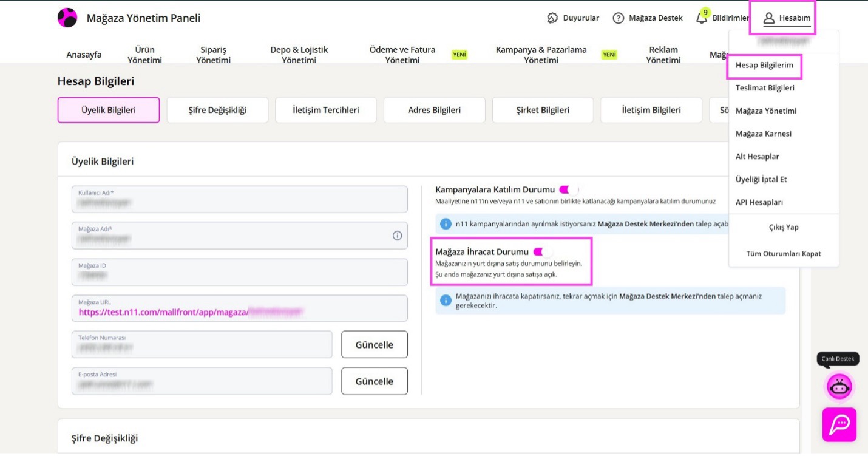Open the Mağaza URL link

(x=191, y=312)
